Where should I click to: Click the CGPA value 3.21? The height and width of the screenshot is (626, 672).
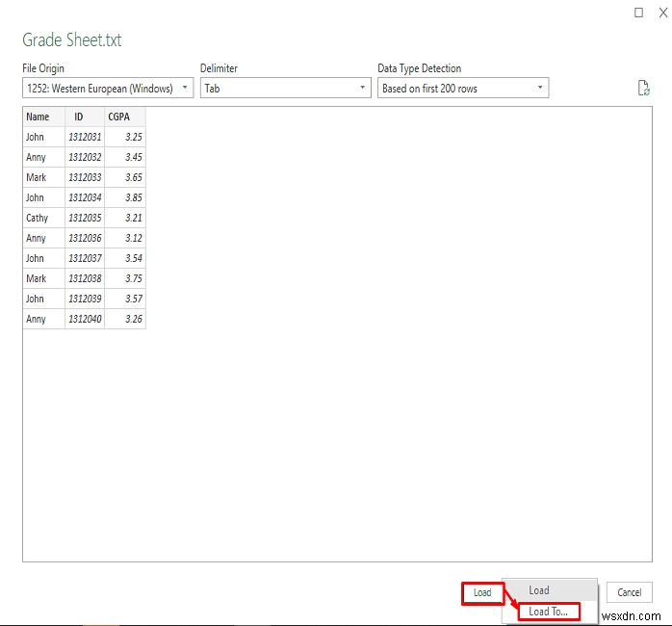(x=125, y=218)
